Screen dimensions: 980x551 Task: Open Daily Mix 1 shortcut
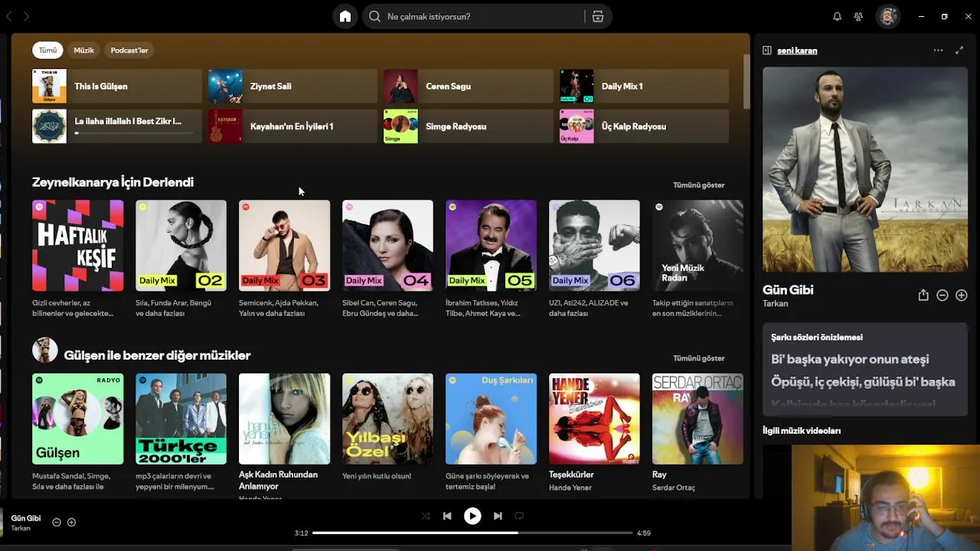click(x=644, y=86)
